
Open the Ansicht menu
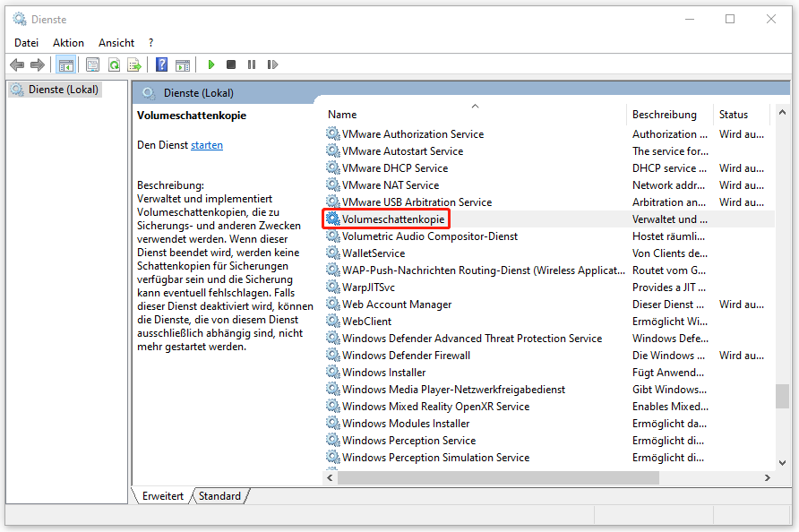(x=116, y=43)
